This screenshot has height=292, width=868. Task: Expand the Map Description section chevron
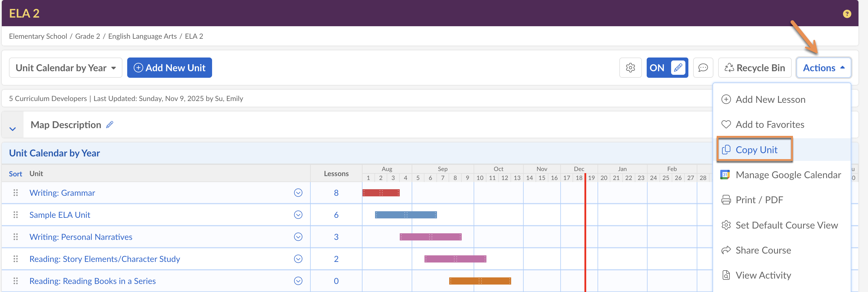pyautogui.click(x=13, y=129)
